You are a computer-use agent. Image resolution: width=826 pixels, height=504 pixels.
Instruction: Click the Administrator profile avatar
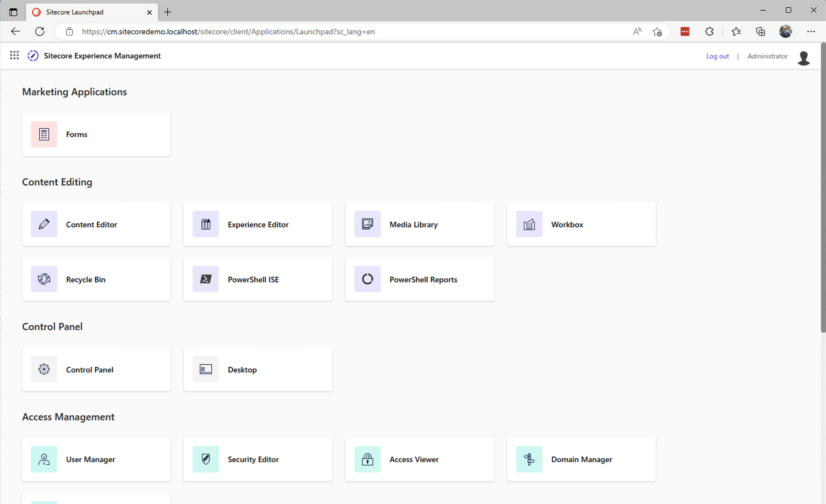[x=804, y=58]
